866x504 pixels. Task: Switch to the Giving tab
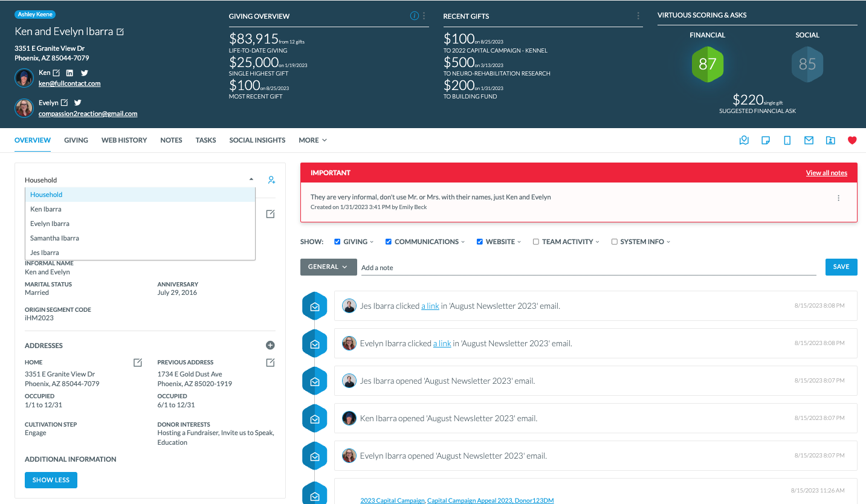point(76,140)
